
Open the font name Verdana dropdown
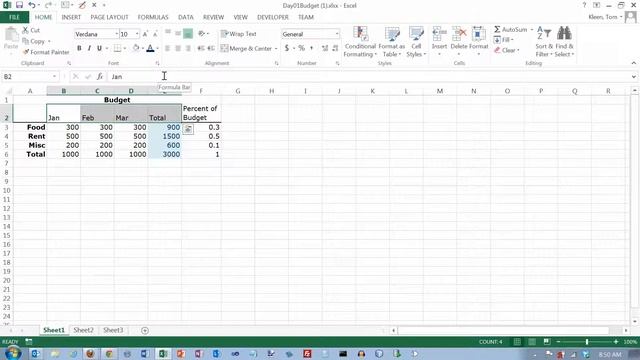pyautogui.click(x=116, y=34)
